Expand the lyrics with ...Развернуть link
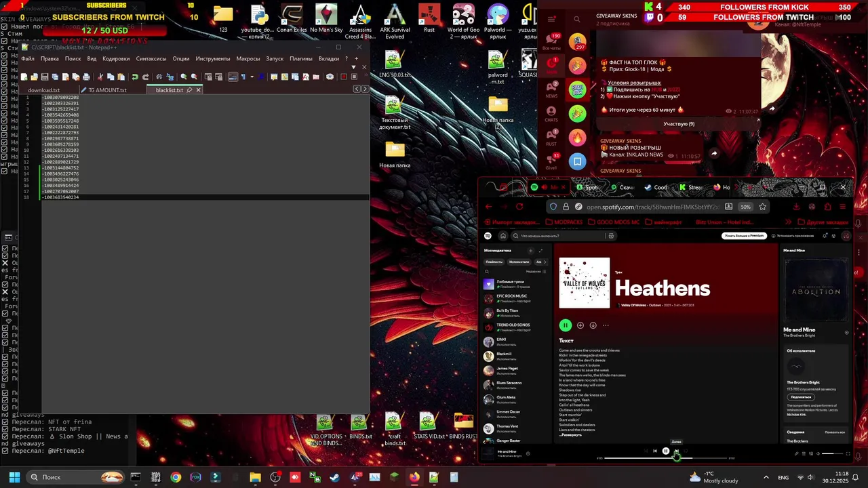The image size is (868, 488). (570, 435)
